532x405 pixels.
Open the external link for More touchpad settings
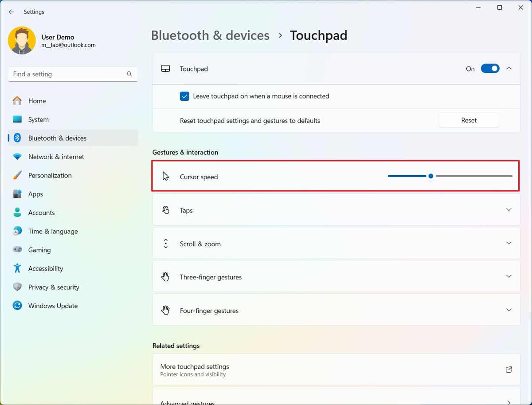[509, 369]
